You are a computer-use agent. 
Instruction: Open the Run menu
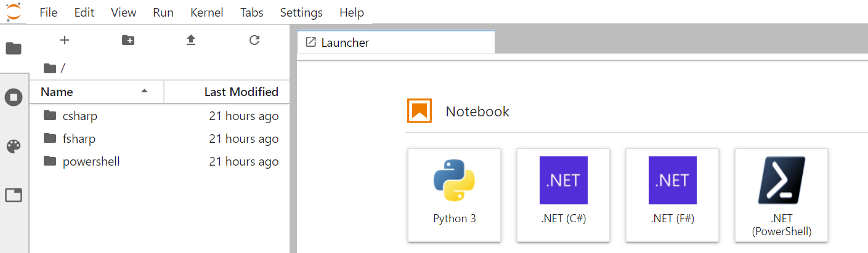point(163,12)
